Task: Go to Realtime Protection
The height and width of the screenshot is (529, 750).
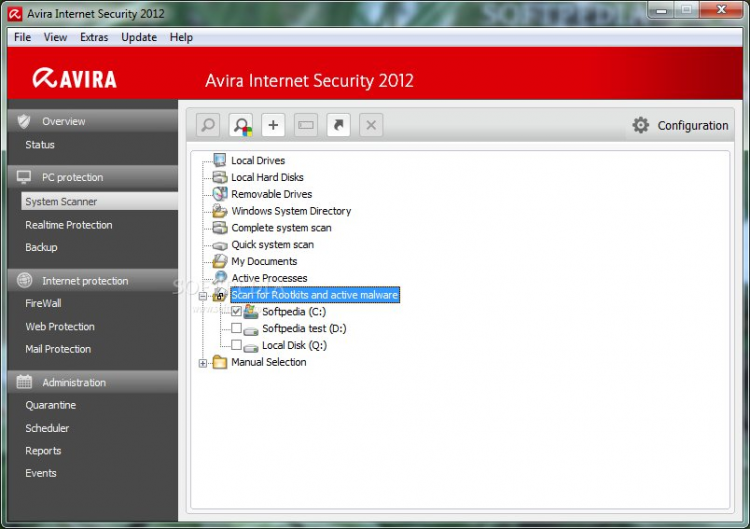Action: (69, 225)
